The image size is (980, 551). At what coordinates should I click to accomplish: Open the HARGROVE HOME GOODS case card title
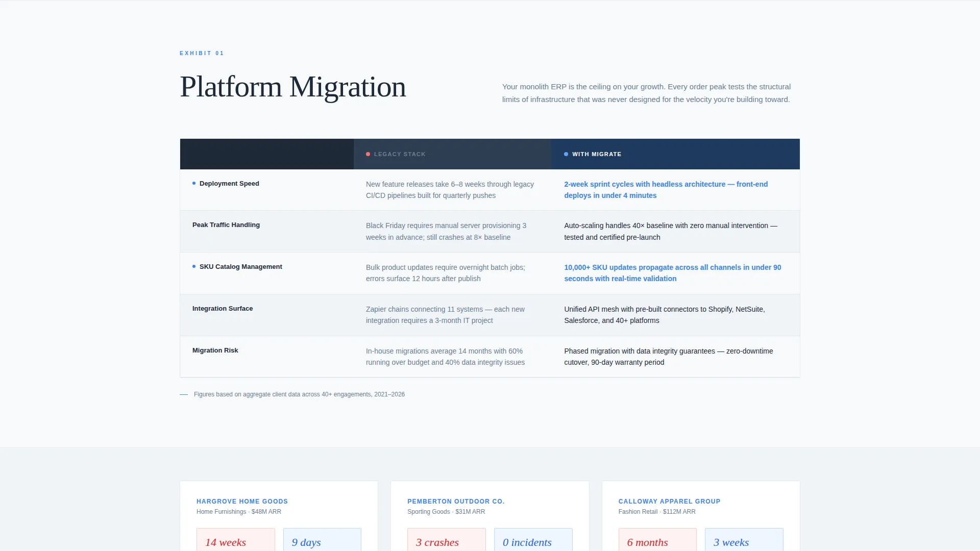point(242,502)
